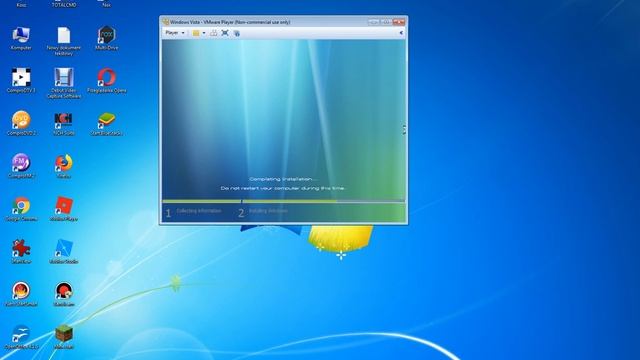Click the Vista installation progress bar

283,201
